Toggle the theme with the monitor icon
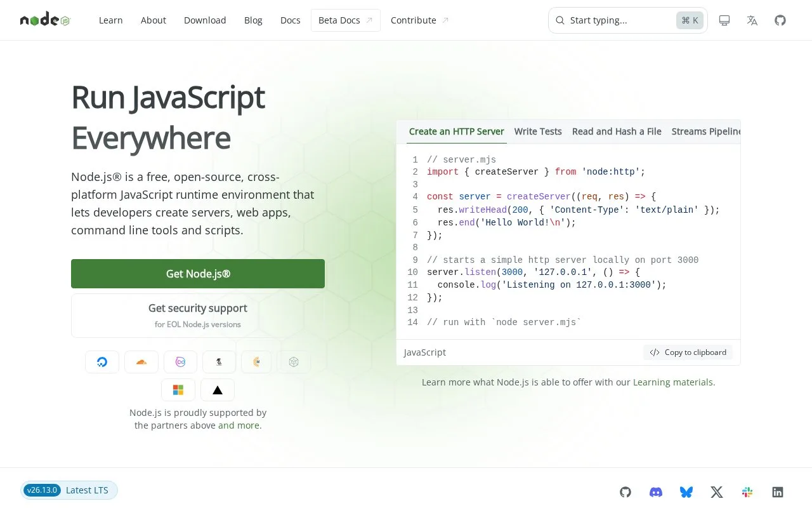This screenshot has height=508, width=812. coord(724,20)
